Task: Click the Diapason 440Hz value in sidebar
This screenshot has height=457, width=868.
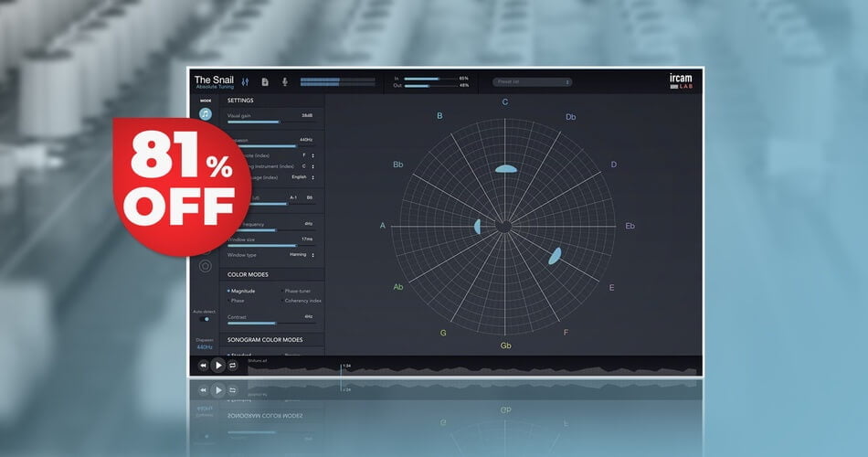Action: [205, 347]
